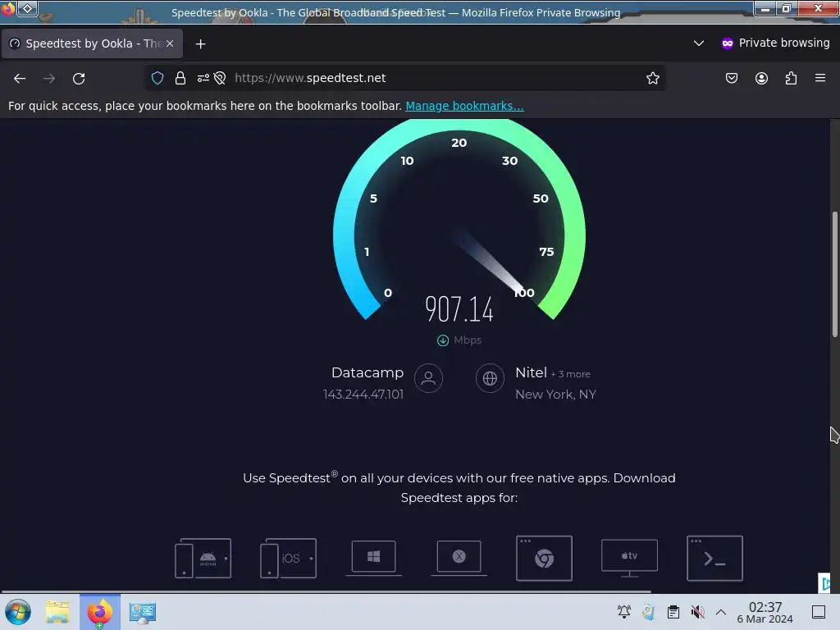Click the download arrow icon beside Mbps

pos(442,340)
